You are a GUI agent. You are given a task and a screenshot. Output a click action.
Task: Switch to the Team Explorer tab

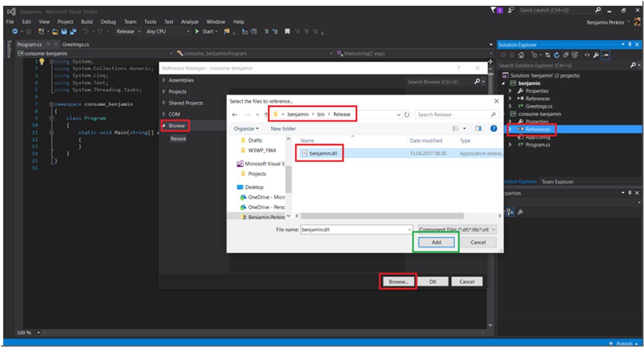point(557,182)
